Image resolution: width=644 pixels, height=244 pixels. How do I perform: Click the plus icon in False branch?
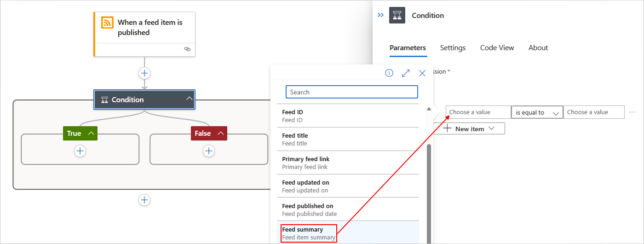point(209,151)
